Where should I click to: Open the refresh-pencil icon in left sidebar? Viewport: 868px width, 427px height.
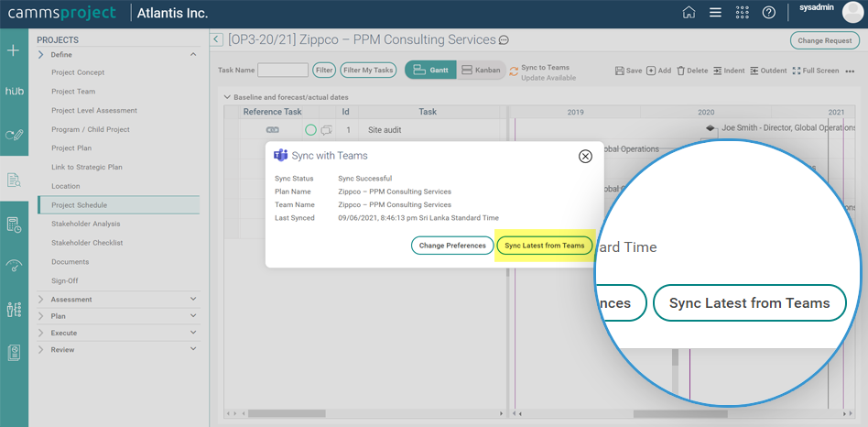tap(14, 135)
